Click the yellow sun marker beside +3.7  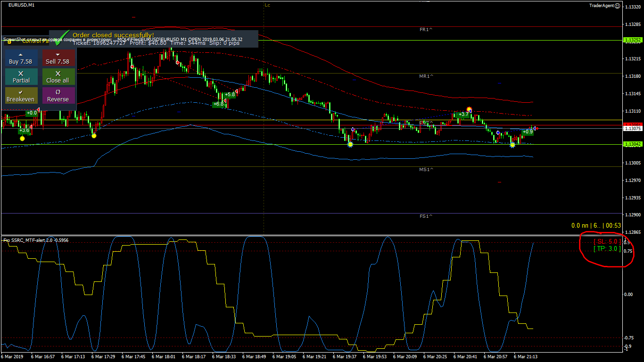[x=469, y=109]
